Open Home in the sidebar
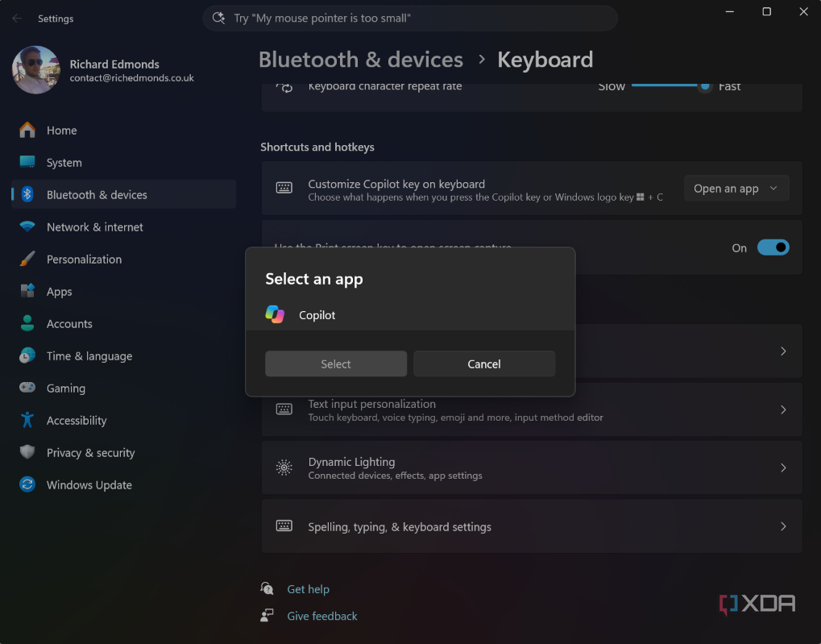Viewport: 821px width, 644px height. click(x=123, y=130)
